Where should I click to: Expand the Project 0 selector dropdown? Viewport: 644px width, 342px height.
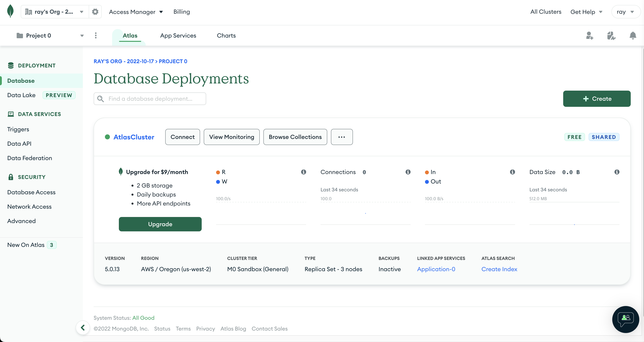pyautogui.click(x=50, y=36)
